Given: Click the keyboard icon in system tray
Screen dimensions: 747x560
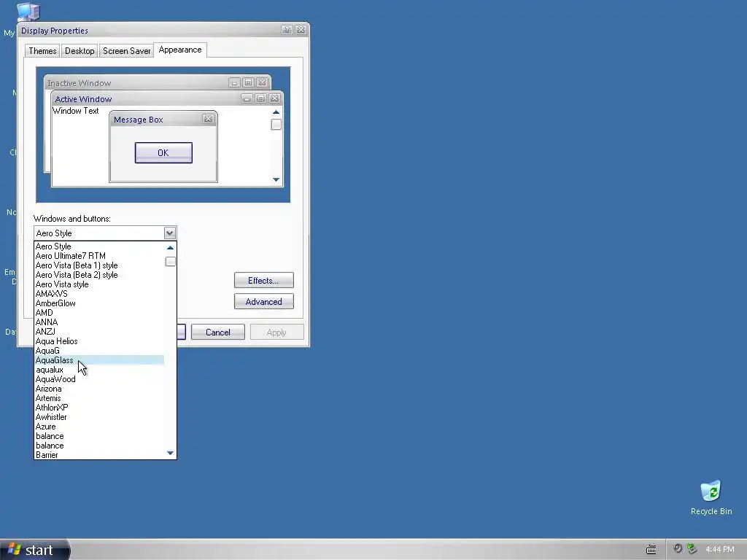Looking at the screenshot, I should click(651, 550).
